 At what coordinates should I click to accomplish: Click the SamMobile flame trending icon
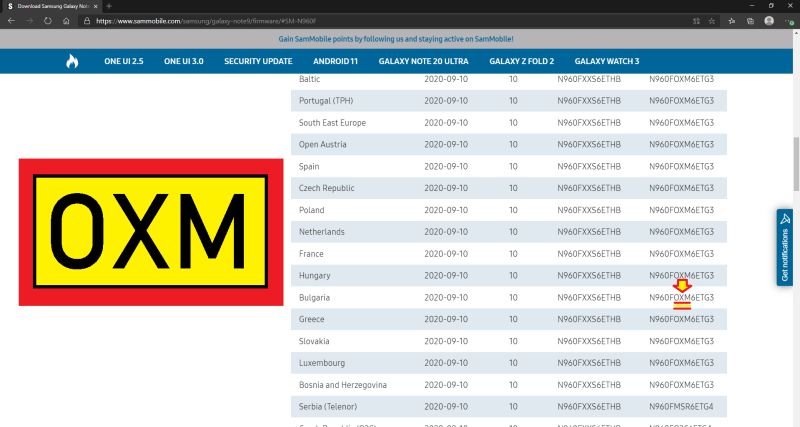(72, 61)
